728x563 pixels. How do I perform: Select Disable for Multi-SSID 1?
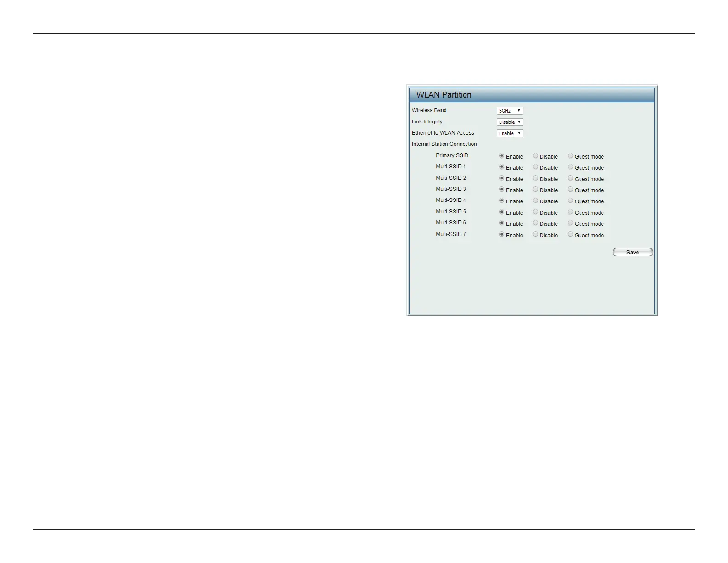(x=535, y=167)
